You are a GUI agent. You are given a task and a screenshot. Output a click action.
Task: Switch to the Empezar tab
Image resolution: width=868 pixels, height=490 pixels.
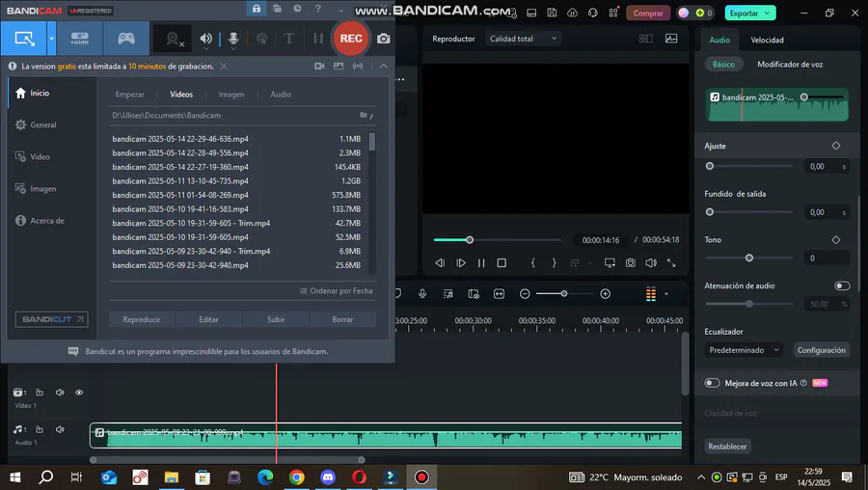coord(129,95)
